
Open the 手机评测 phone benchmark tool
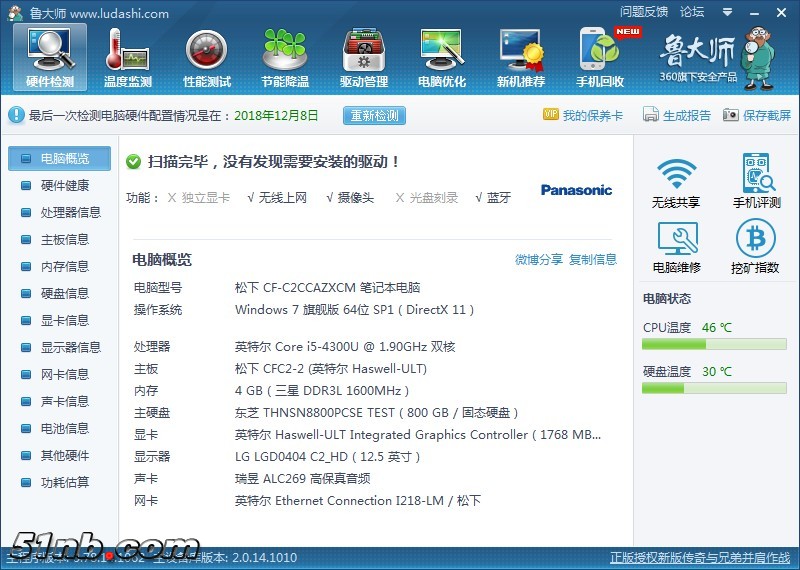coord(756,182)
